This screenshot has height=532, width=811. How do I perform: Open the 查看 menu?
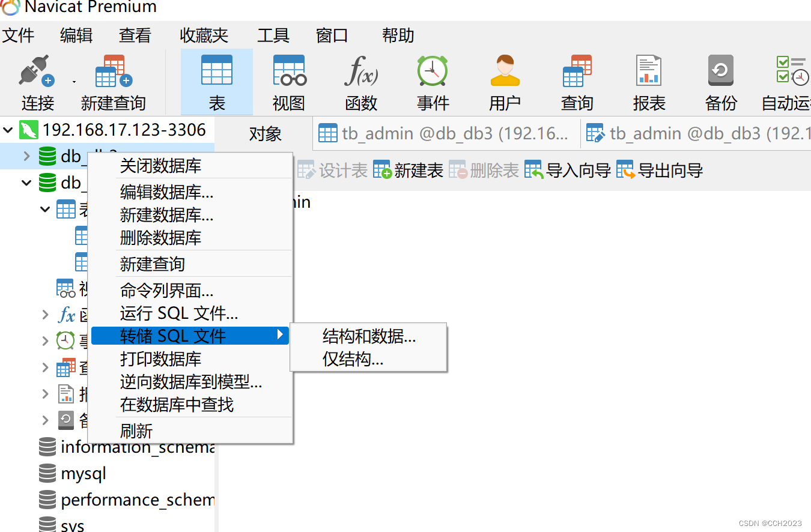point(135,35)
